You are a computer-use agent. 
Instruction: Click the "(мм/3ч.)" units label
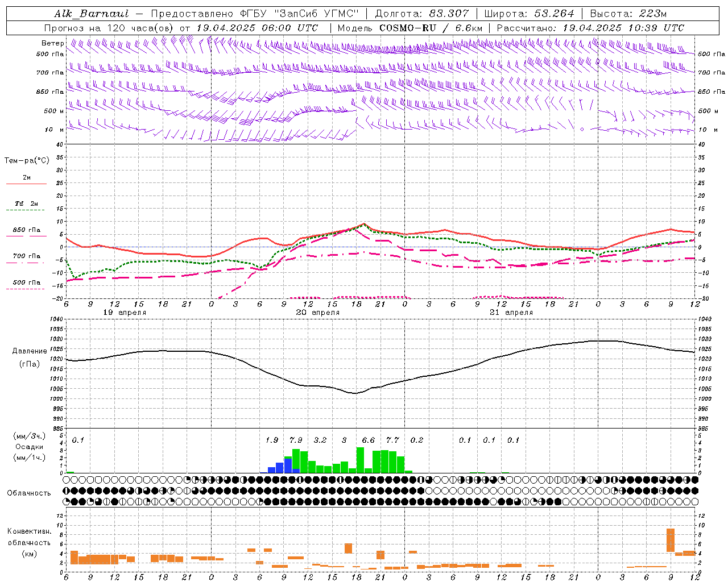point(30,436)
